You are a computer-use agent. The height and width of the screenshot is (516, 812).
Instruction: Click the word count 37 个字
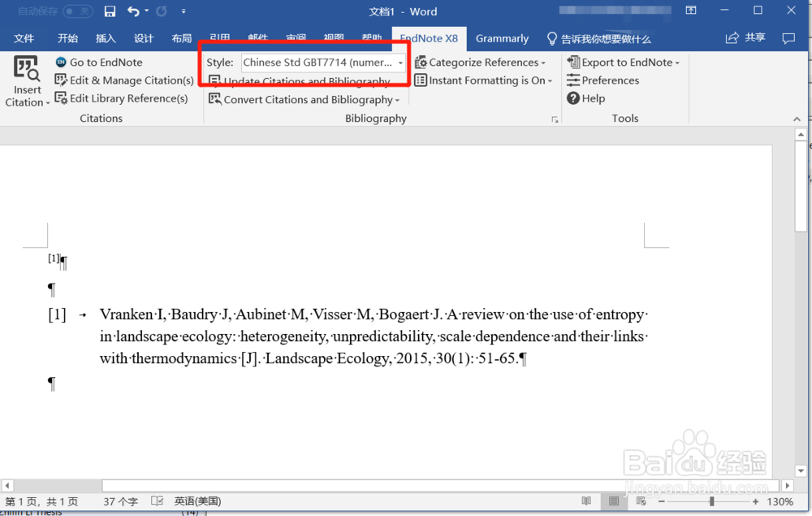click(x=121, y=501)
